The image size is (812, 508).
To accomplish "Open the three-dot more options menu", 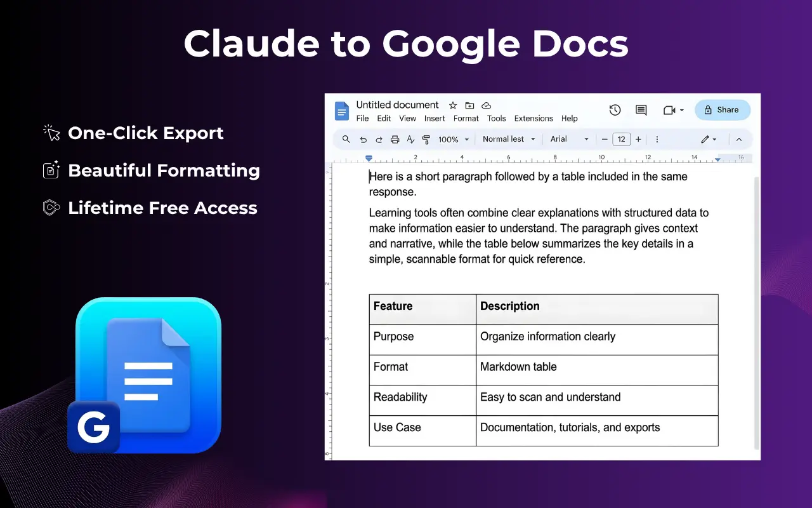I will [x=657, y=140].
